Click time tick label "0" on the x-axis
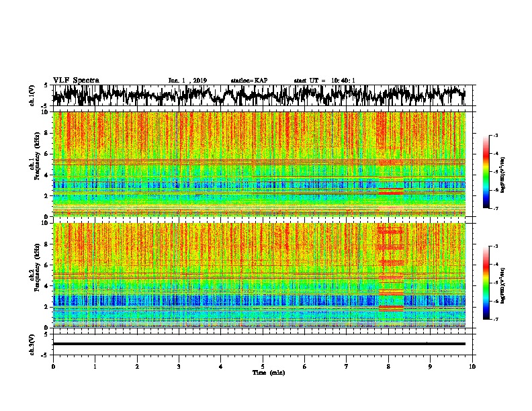The height and width of the screenshot is (411, 532). (x=53, y=367)
